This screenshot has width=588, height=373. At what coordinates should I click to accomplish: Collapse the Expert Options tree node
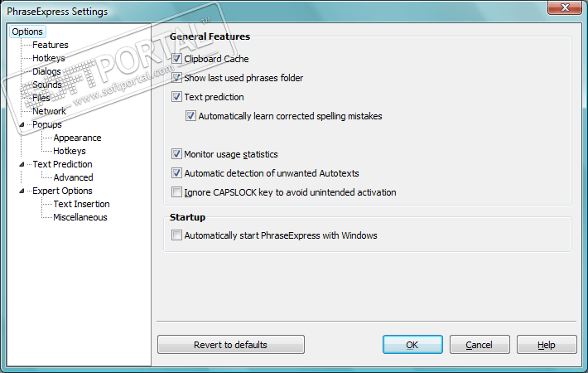point(22,191)
